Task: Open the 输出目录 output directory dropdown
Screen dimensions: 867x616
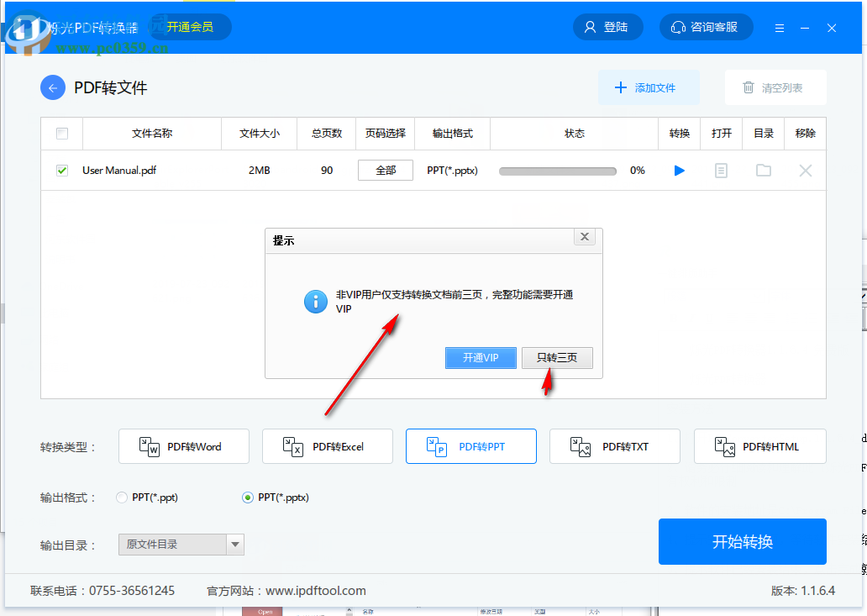Action: tap(234, 545)
